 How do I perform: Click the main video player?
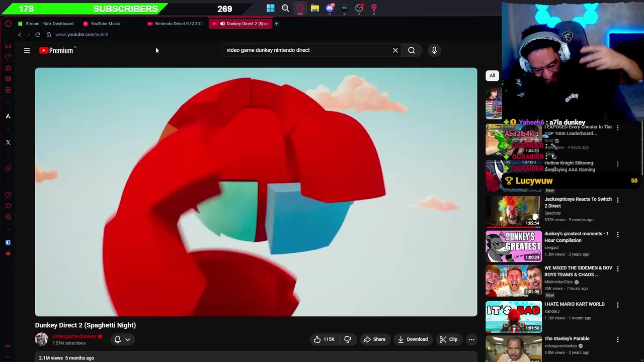click(x=256, y=192)
